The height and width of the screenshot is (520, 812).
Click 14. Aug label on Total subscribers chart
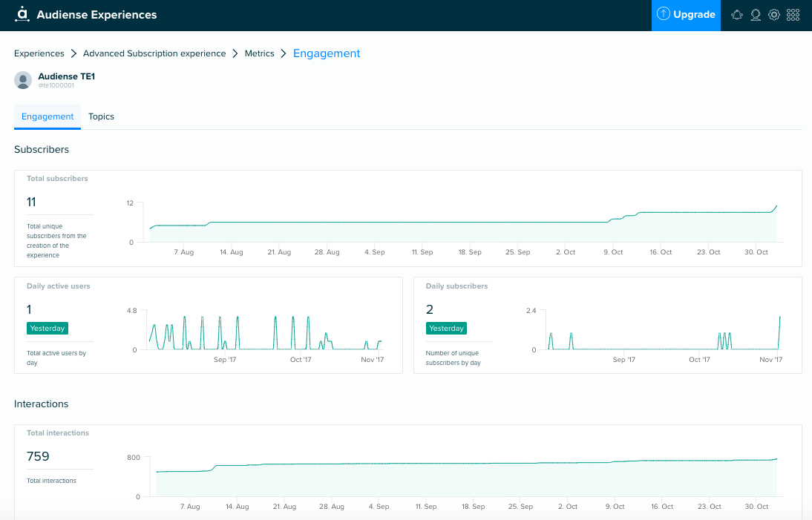click(232, 252)
